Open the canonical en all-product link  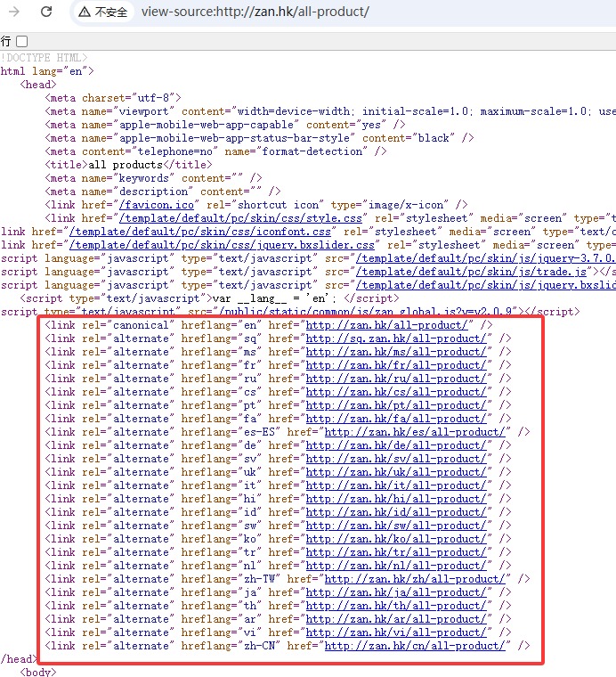387,325
